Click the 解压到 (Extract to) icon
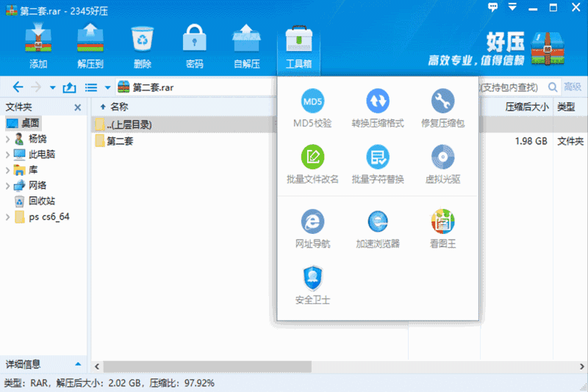Image resolution: width=588 pixels, height=392 pixels. (x=90, y=46)
